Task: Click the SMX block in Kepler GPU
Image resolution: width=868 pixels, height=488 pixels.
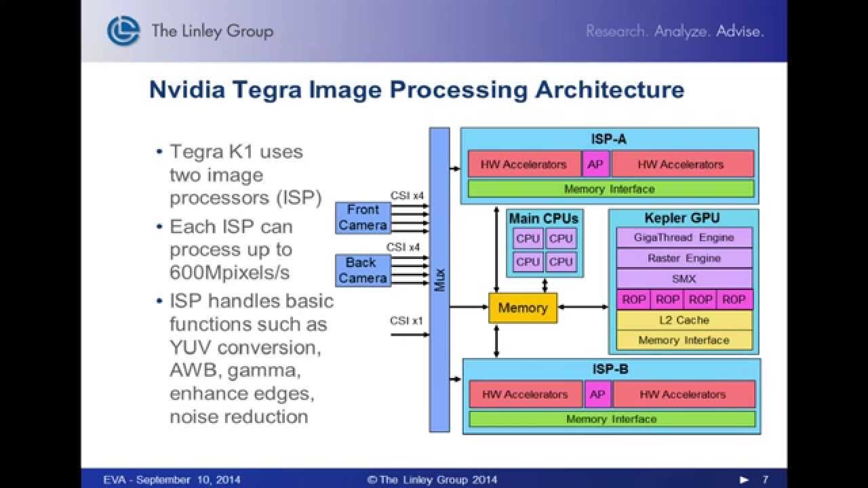Action: pos(684,279)
